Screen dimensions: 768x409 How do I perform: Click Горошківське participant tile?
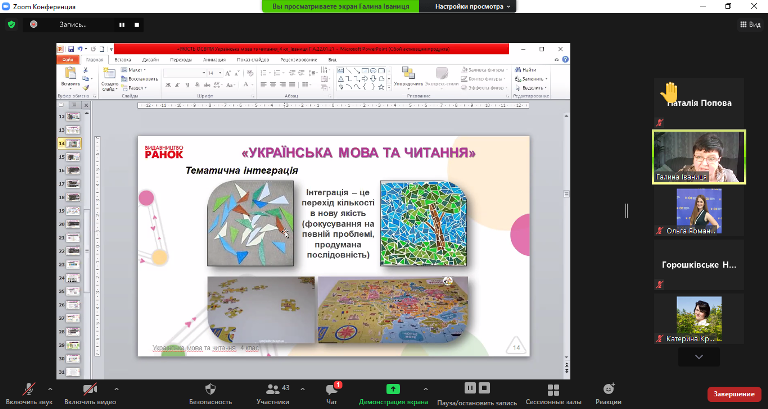[x=699, y=265]
